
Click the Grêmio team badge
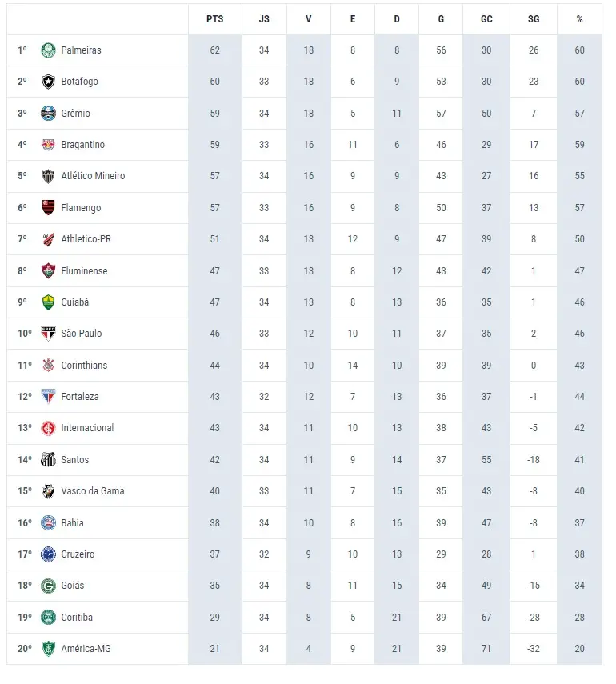48,114
